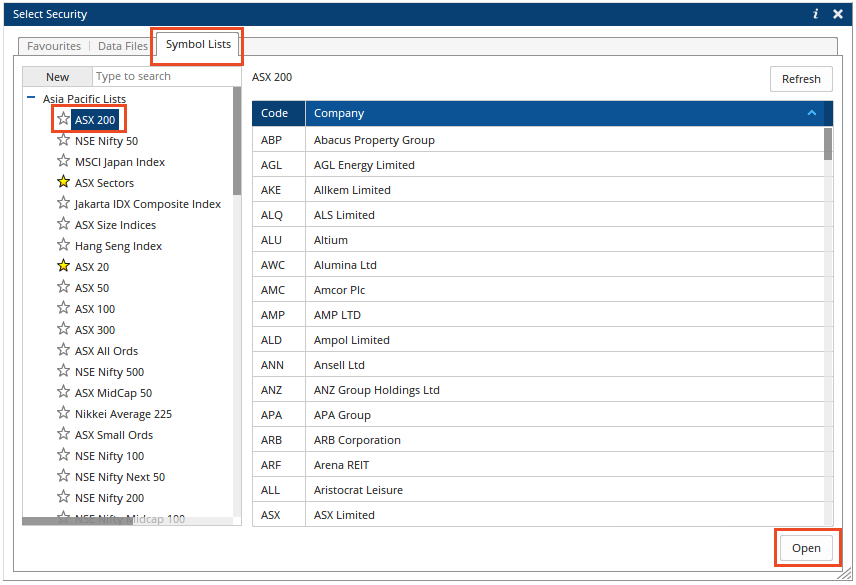Image resolution: width=856 pixels, height=585 pixels.
Task: Click the Refresh button
Action: point(801,79)
